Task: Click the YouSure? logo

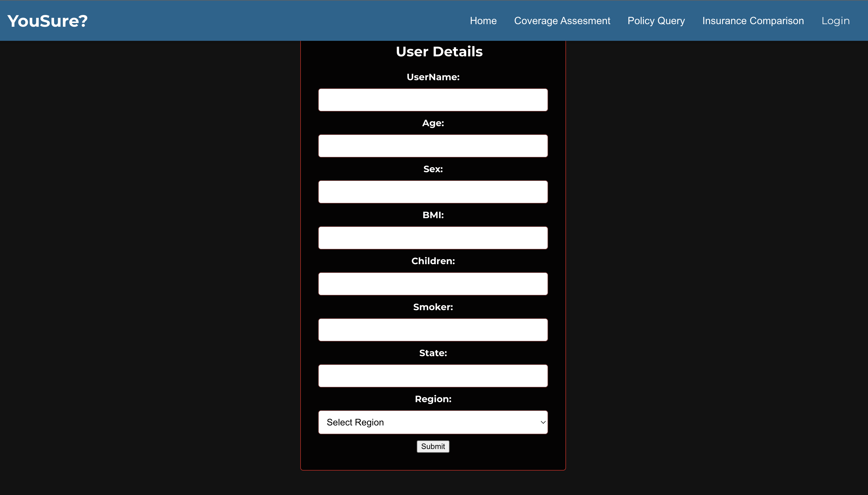Action: point(47,21)
